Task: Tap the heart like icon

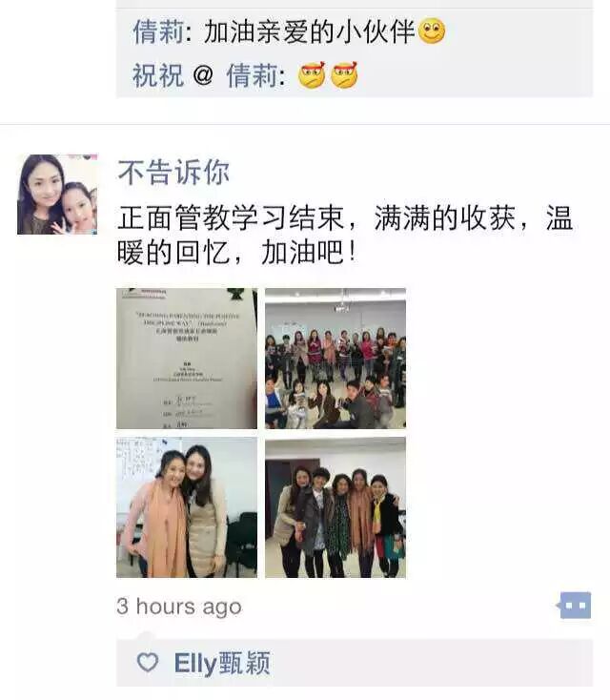Action: (147, 662)
